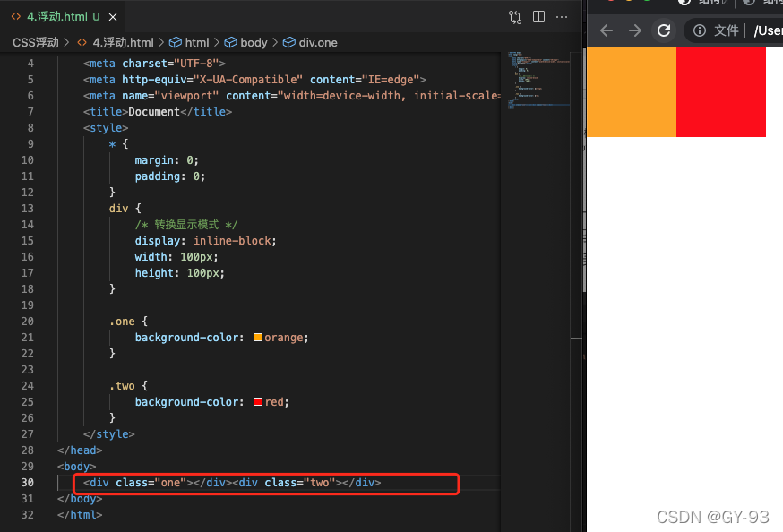
Task: Click the meta viewport line
Action: point(292,96)
